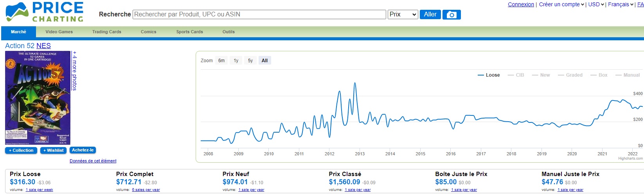Click the product search input field
This screenshot has width=644, height=196.
259,14
